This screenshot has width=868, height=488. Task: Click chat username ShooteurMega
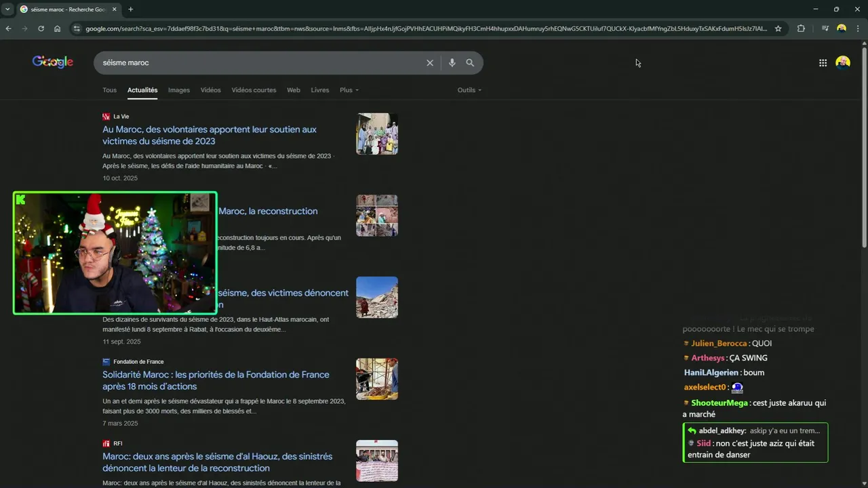719,403
